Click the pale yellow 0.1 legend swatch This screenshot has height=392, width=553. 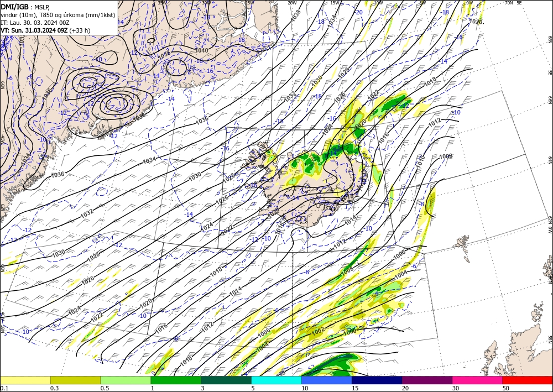(25, 380)
